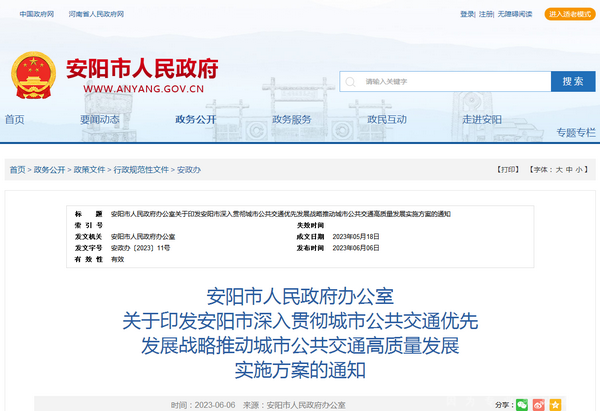Open 要闻动态 menu item
This screenshot has height=411, width=600.
99,120
